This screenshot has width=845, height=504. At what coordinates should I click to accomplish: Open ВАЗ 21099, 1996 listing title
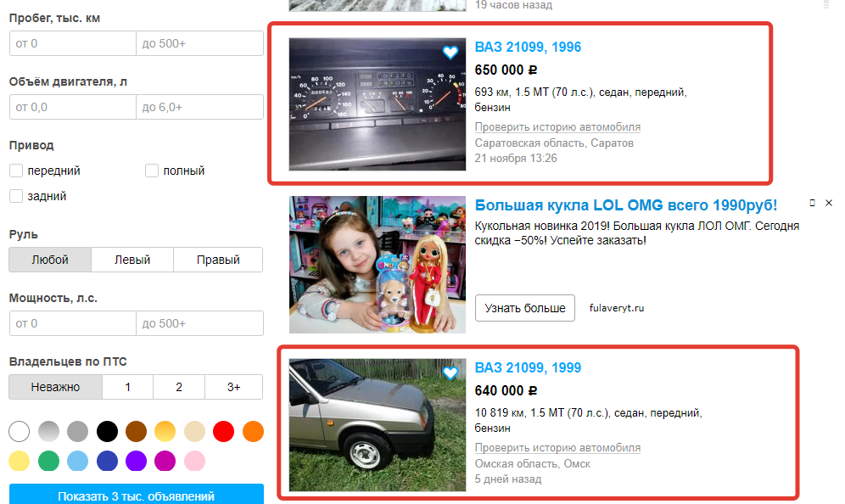pyautogui.click(x=528, y=47)
